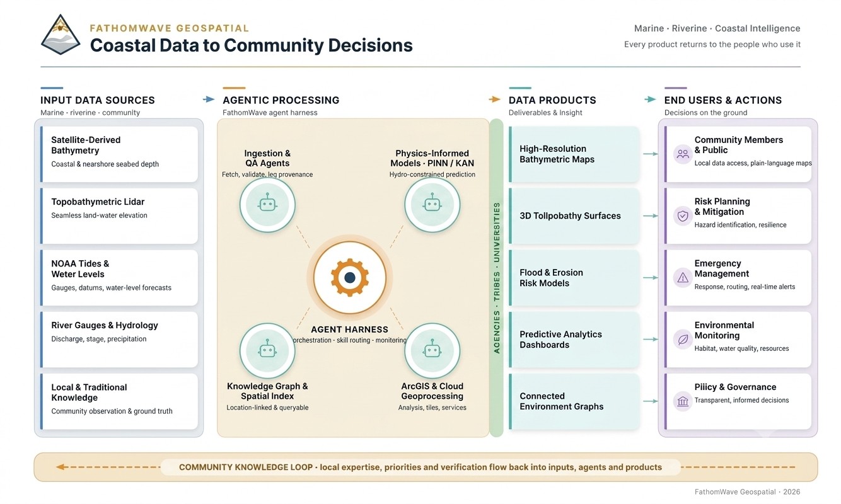Click 'Transparent, informed decisions' text
This screenshot has width=841, height=504.
click(741, 400)
